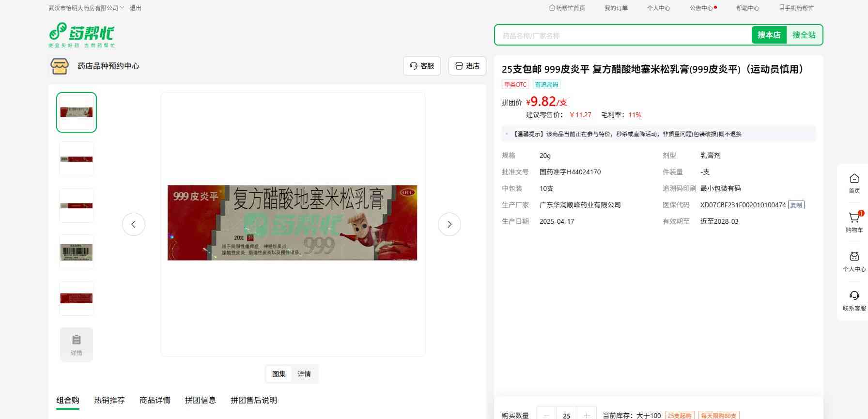Decrease purchase quantity with minus button
868x419 pixels.
click(547, 415)
